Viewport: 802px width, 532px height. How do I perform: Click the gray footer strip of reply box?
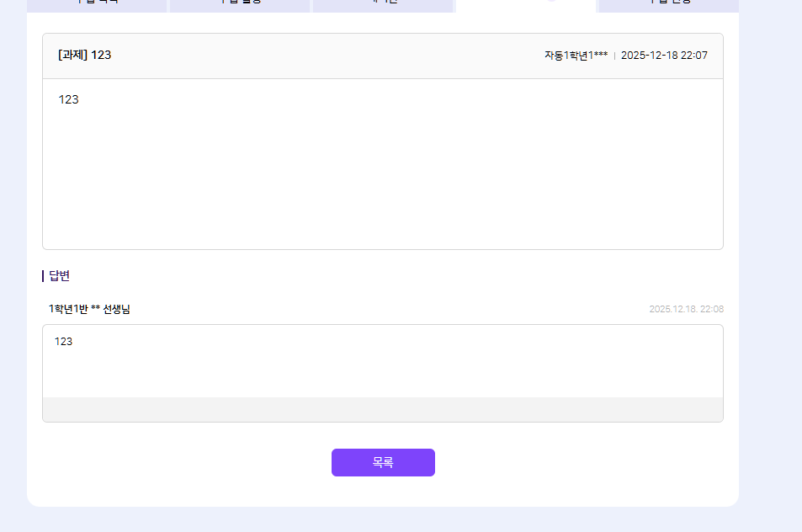click(x=383, y=409)
